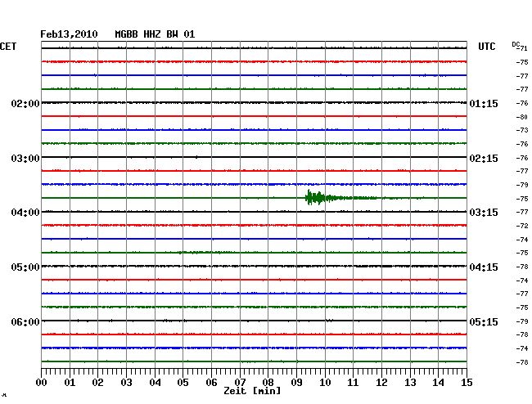Select the 05:00 CET time label
This screenshot has width=532, height=404.
[x=25, y=267]
